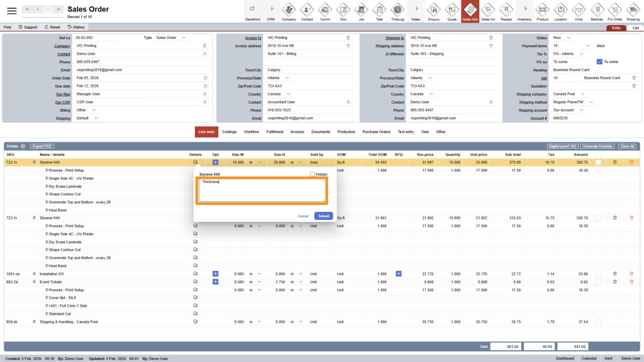Screen dimensions: 644x362
Task: Switch to the Costings tab
Action: tap(229, 132)
